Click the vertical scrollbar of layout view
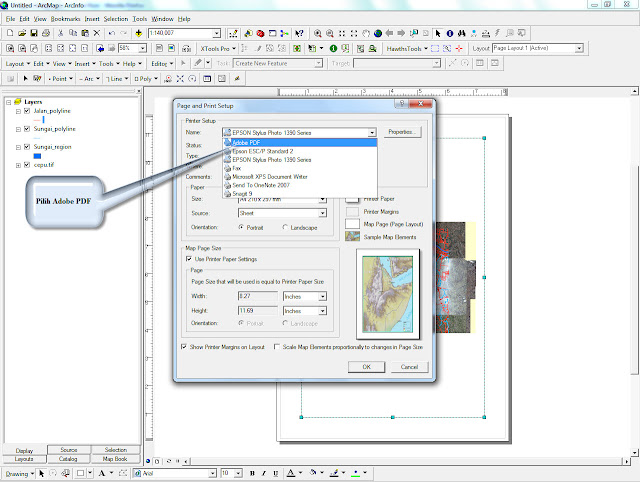Viewport: 640px width, 482px height. 634,272
